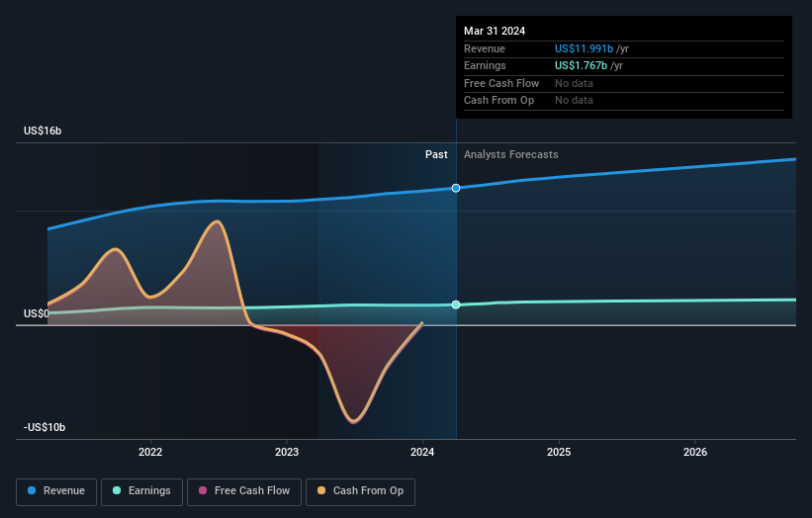Click the Earnings data point marker on teal line
Image resolution: width=812 pixels, height=518 pixels.
click(456, 304)
